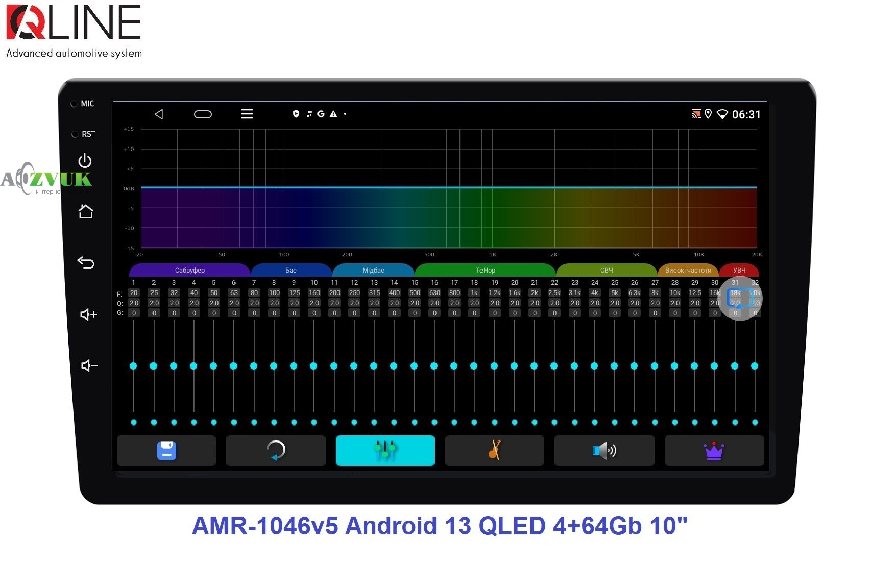Open the loudspeaker output settings
The image size is (871, 588).
point(604,451)
